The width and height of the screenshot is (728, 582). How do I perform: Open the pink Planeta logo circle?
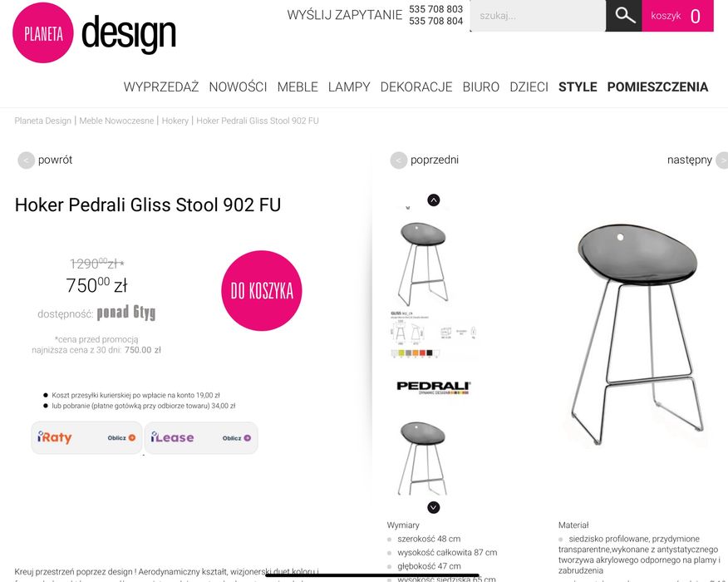click(42, 32)
